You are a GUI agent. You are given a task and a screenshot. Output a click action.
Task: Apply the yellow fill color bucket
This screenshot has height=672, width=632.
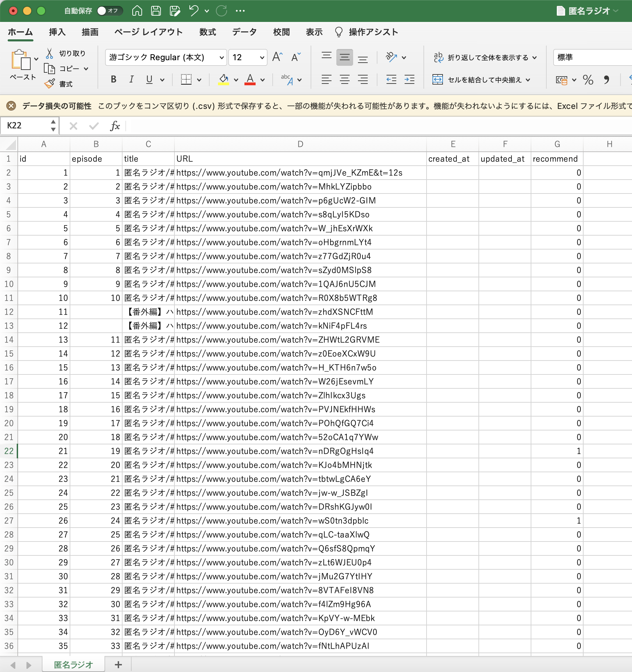(224, 80)
